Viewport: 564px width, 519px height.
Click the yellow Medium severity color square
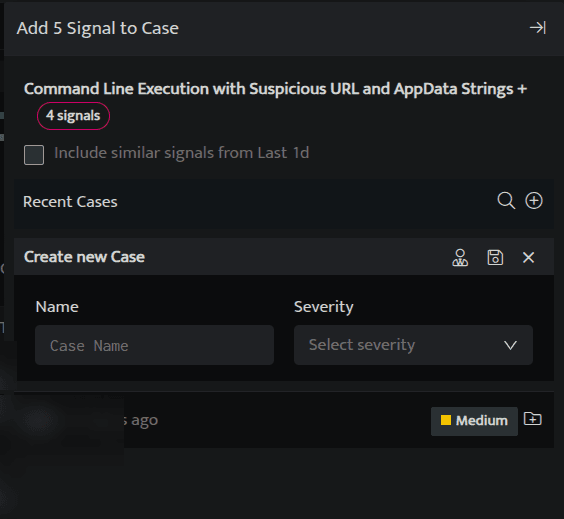446,420
